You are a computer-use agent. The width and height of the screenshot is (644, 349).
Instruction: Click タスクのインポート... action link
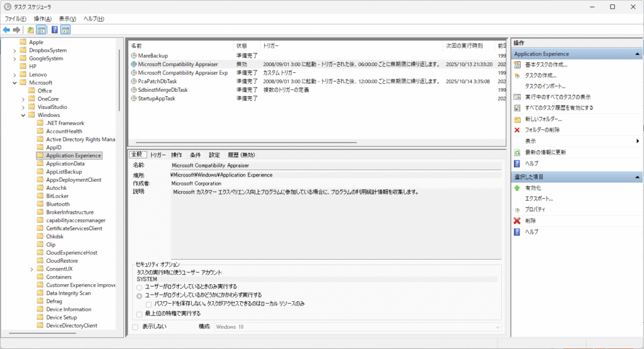[x=545, y=86]
